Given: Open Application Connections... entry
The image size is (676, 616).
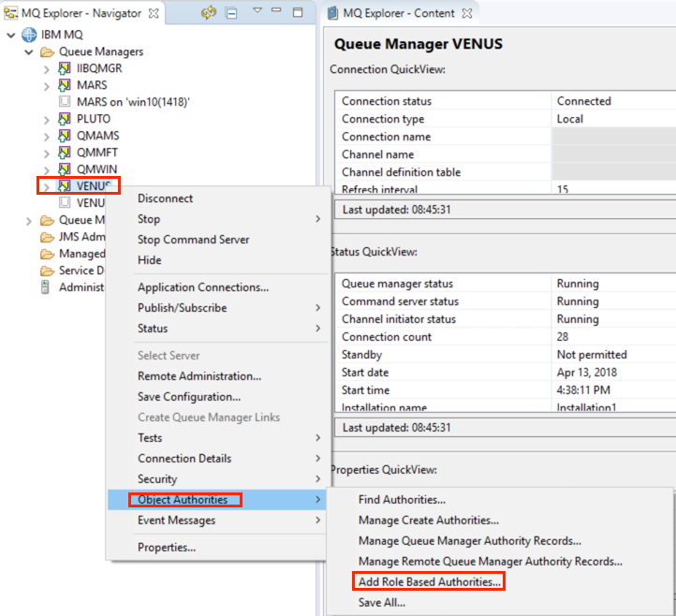Looking at the screenshot, I should click(203, 287).
